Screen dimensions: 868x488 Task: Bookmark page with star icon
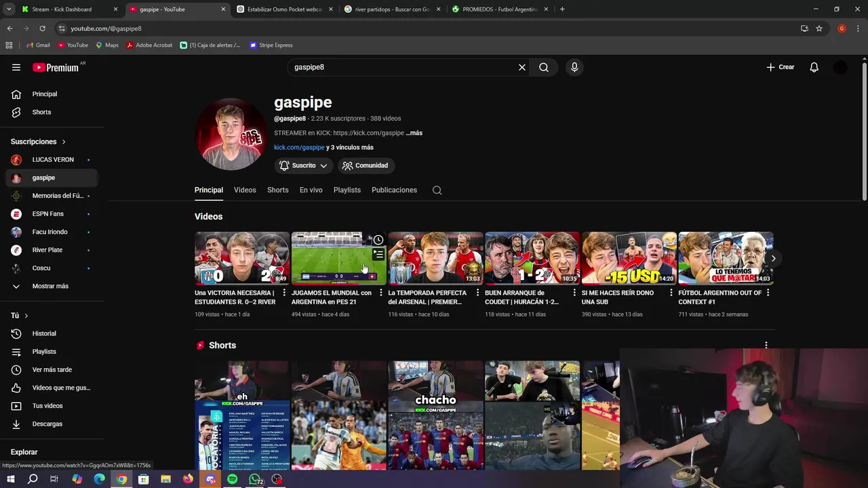coord(819,28)
